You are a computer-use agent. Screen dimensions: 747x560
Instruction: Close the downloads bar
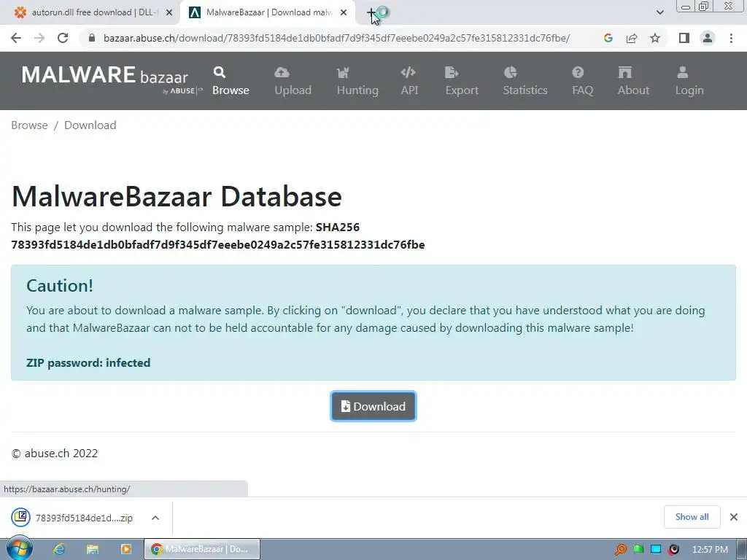click(734, 517)
